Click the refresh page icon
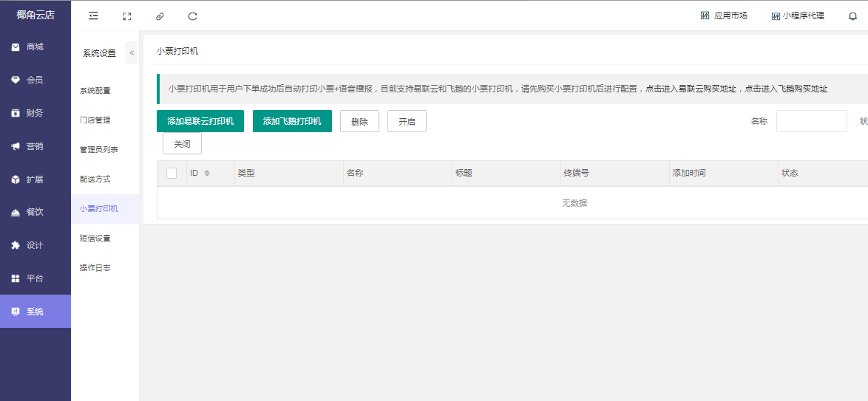 coord(193,16)
